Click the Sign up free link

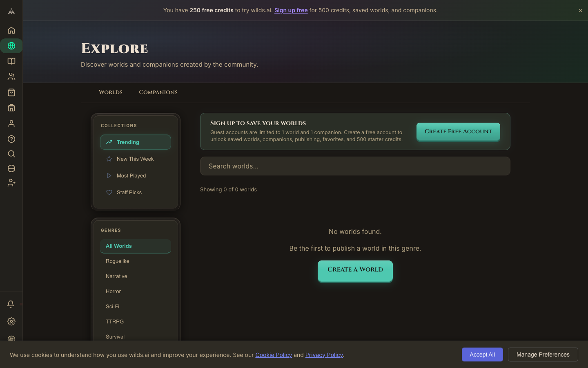pyautogui.click(x=291, y=10)
